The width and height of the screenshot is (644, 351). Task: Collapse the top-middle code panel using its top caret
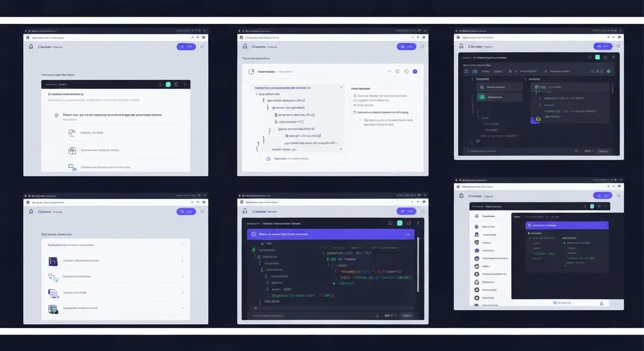[341, 87]
